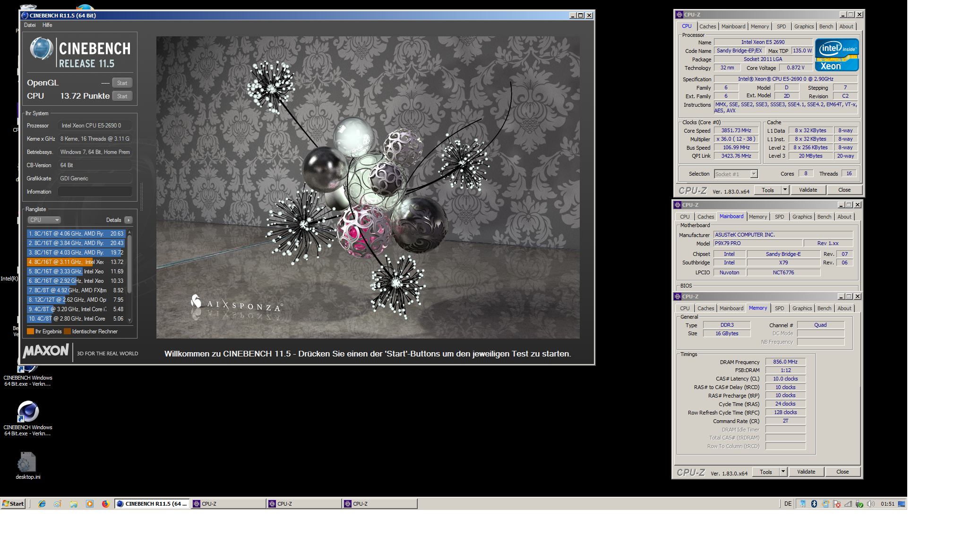Image resolution: width=980 pixels, height=551 pixels.
Task: Select ranking row 1 with score 20.63
Action: point(76,234)
